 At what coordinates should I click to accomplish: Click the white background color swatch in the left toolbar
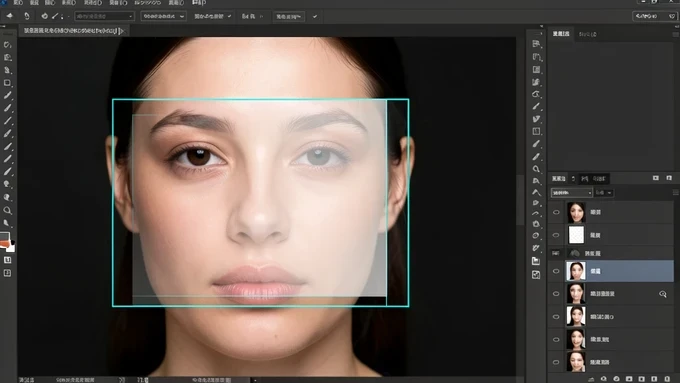click(x=10, y=248)
